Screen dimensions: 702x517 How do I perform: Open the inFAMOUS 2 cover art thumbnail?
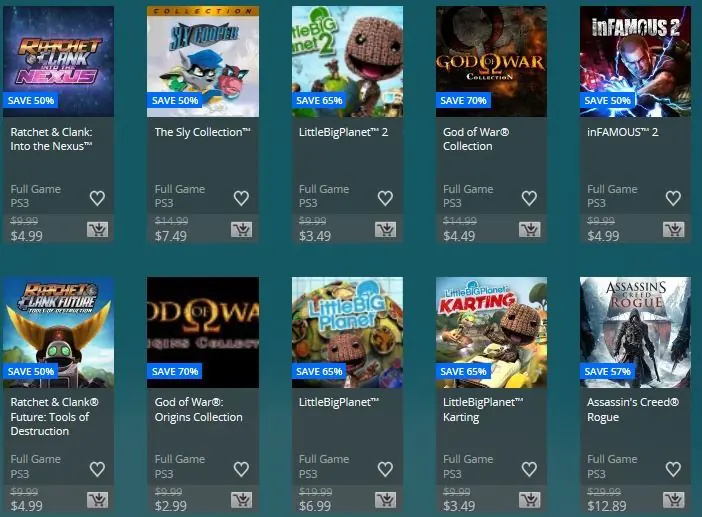(x=635, y=62)
